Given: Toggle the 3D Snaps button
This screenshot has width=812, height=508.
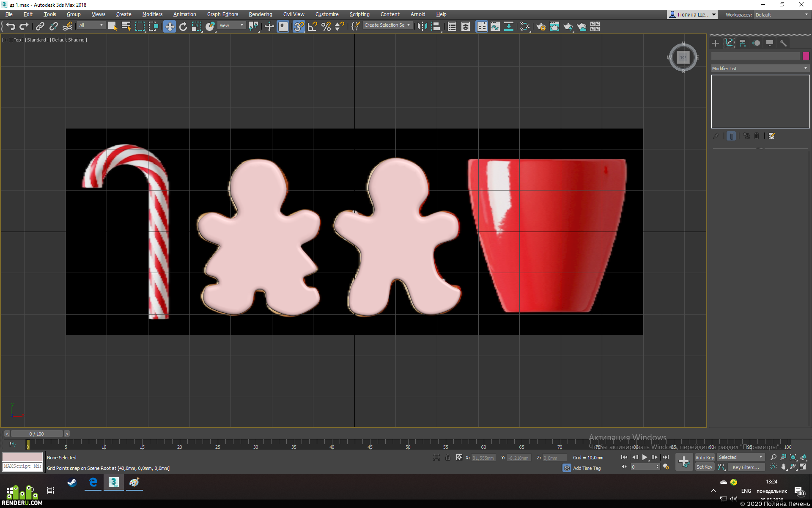Looking at the screenshot, I should pyautogui.click(x=299, y=26).
